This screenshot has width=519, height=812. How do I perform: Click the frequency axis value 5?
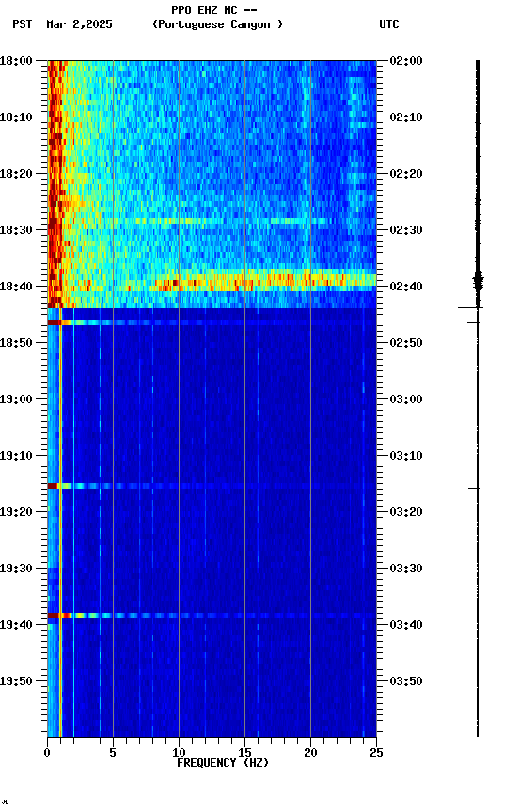coord(113,753)
